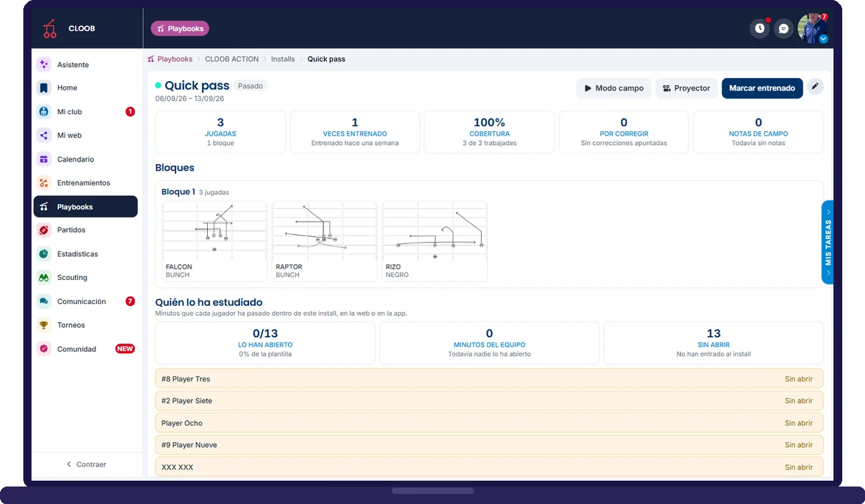Select the Player Ocho row
Viewport: 865px width, 504px height.
(x=489, y=423)
